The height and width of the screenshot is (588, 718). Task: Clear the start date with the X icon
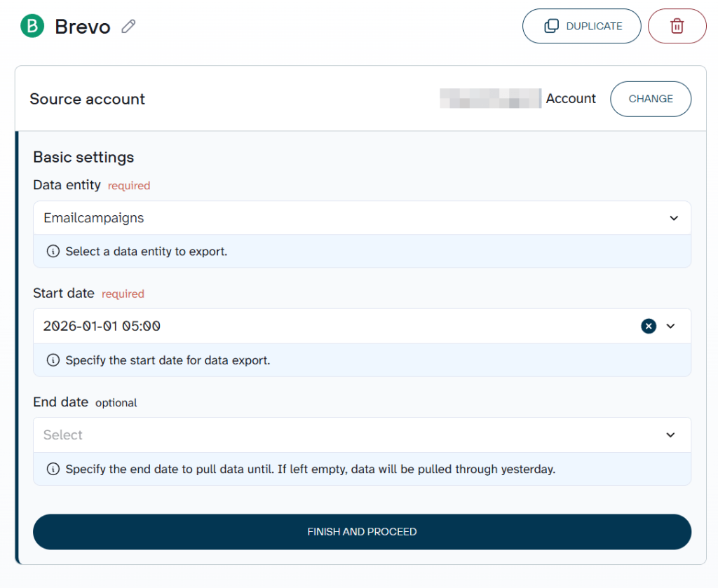649,326
